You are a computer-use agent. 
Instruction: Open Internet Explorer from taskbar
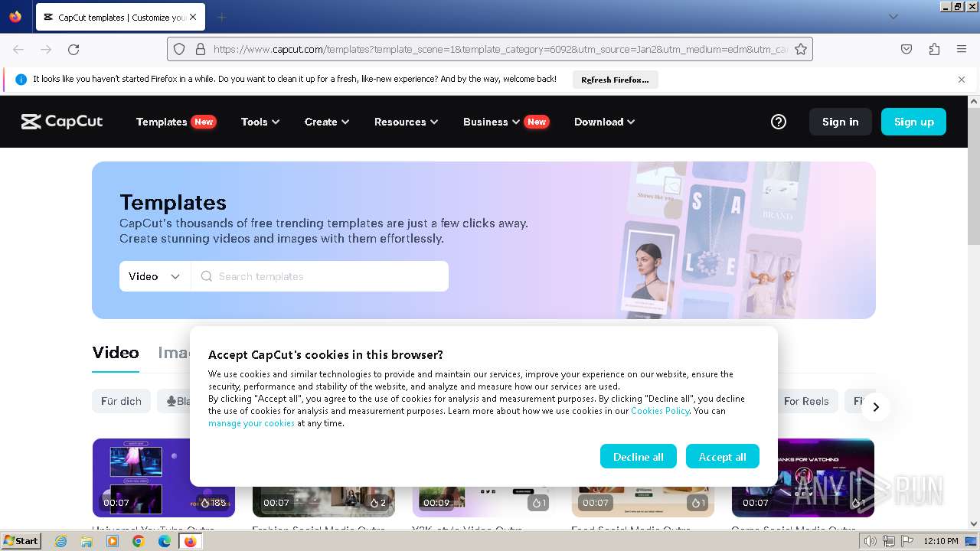pyautogui.click(x=60, y=541)
